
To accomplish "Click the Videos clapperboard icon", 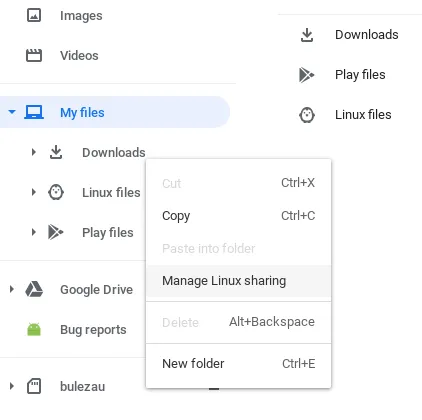I will (34, 55).
